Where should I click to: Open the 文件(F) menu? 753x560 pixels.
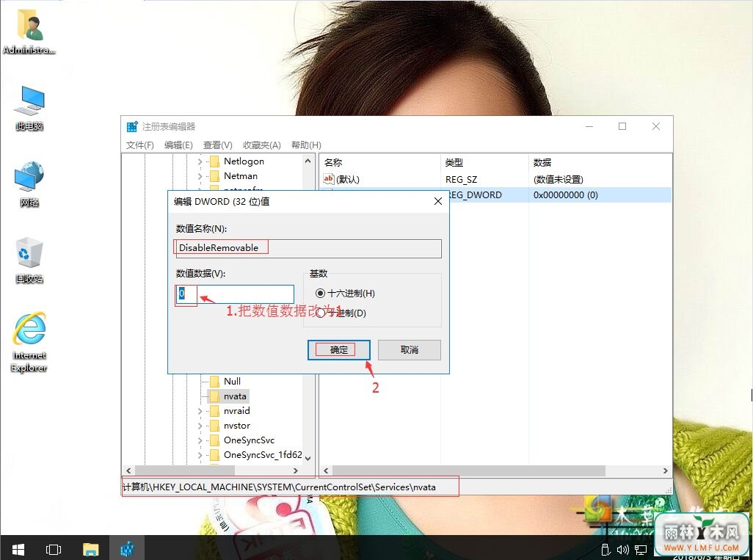tap(139, 145)
